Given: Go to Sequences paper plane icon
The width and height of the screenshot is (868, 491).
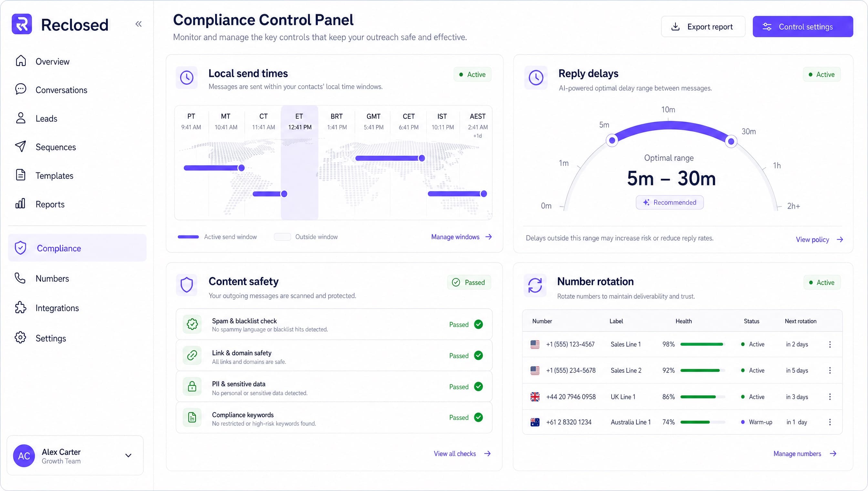Looking at the screenshot, I should (x=21, y=147).
